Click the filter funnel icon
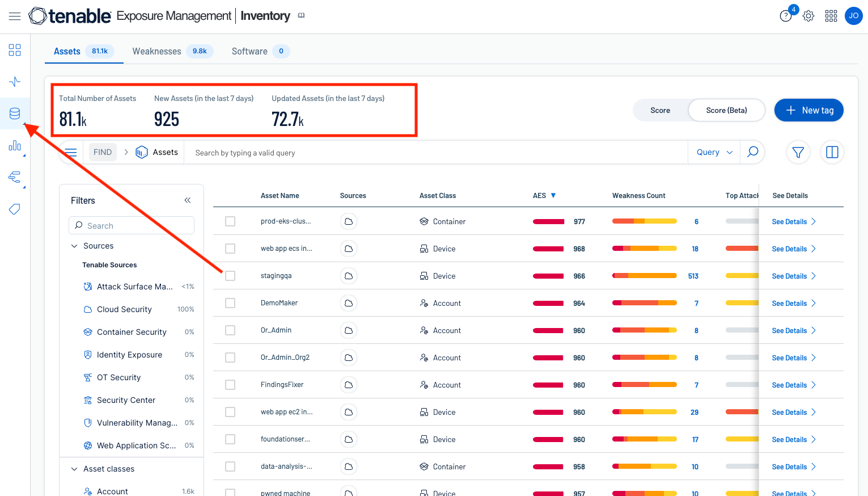 click(x=798, y=152)
